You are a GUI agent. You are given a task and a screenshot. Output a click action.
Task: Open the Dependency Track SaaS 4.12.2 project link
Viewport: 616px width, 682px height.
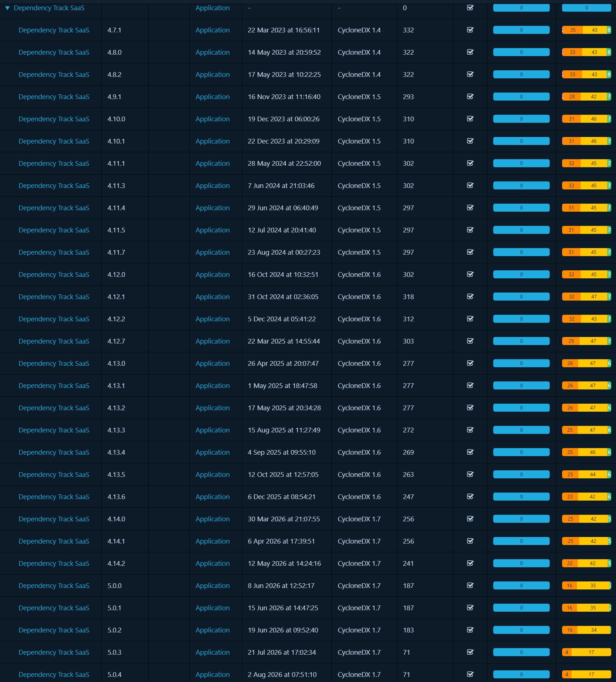(x=54, y=319)
